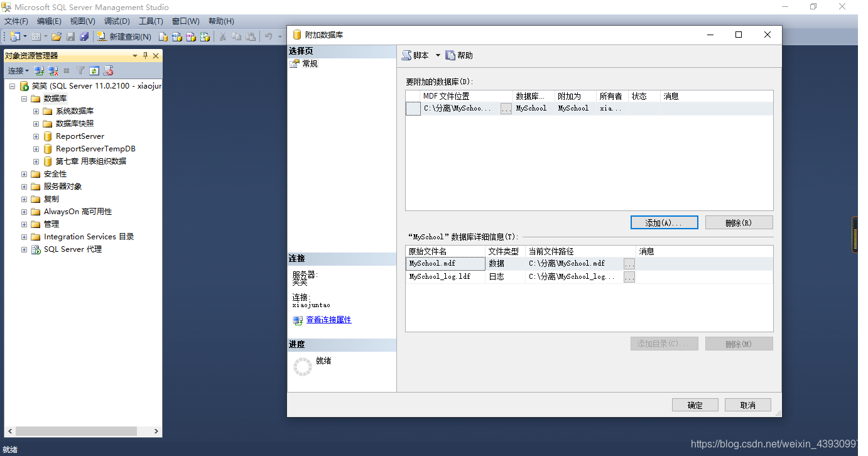
Task: Open the 帮助(H) menu
Action: (x=220, y=21)
